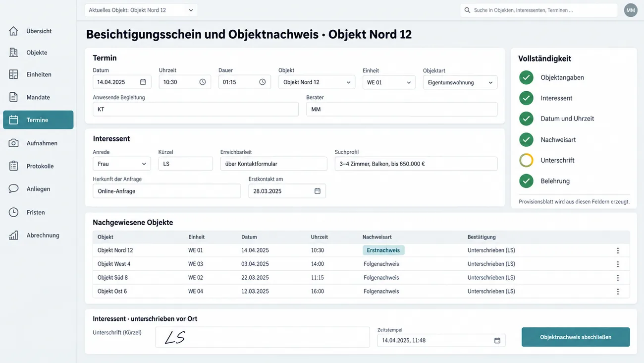Click the Kürzel LS field
Viewport: 644px width, 363px height.
tap(185, 164)
